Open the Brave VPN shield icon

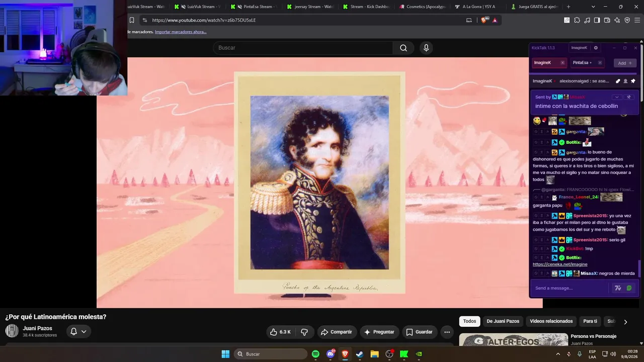point(627,20)
